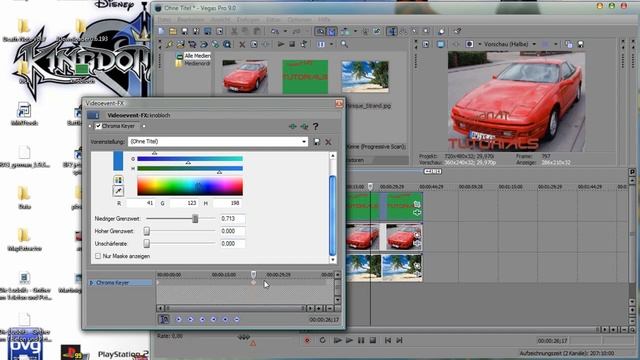
Task: Open the split screen view icon in preview
Action: point(469,44)
